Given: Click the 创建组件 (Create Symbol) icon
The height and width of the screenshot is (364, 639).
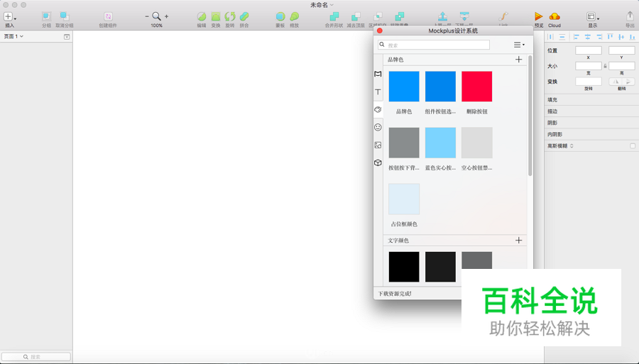Looking at the screenshot, I should click(108, 16).
